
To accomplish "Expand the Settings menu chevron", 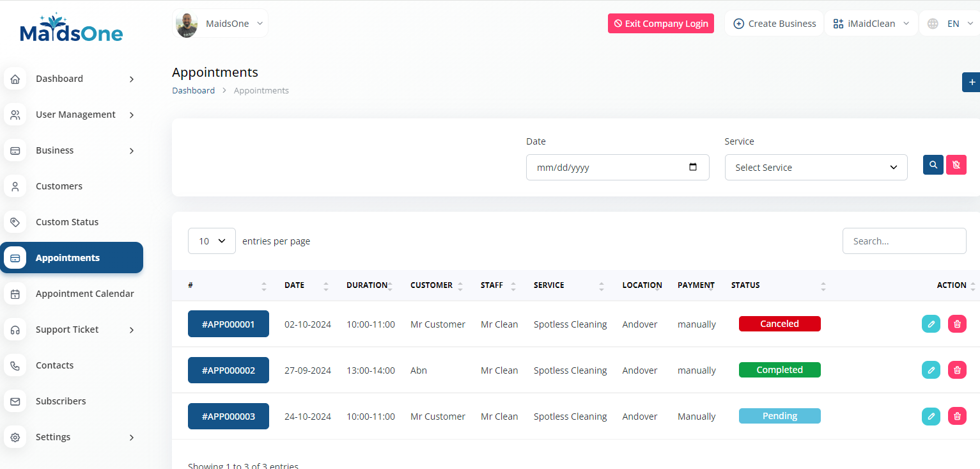I will 132,438.
